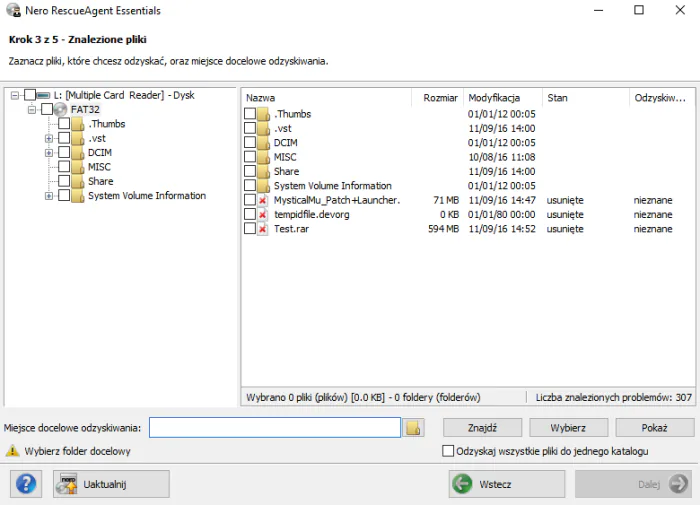Screen dimensions: 700x505
Task: Click the greyed-out Dalej next button
Action: point(633,484)
